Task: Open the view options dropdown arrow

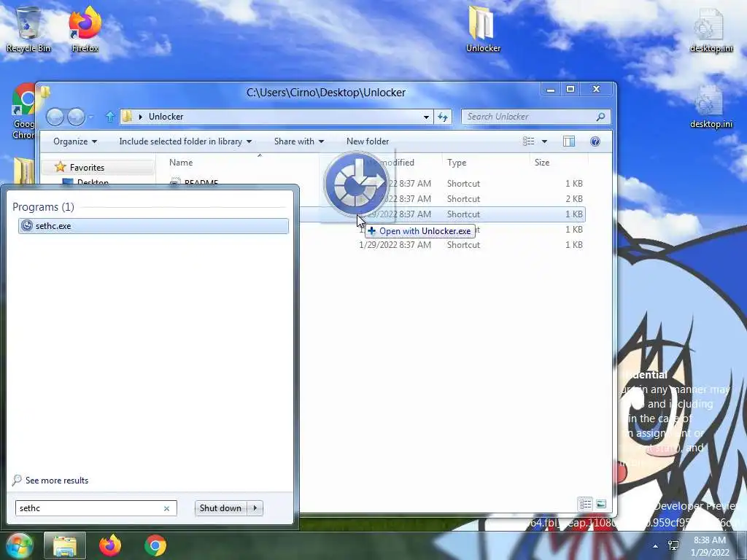Action: click(x=544, y=141)
